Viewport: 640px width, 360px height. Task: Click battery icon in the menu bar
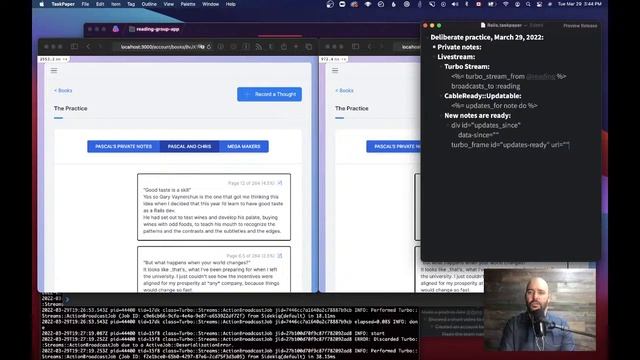491,4
